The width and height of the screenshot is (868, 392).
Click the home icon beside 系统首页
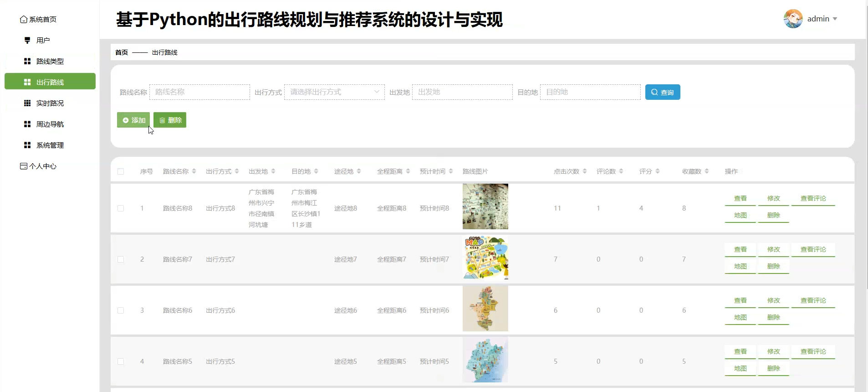24,20
